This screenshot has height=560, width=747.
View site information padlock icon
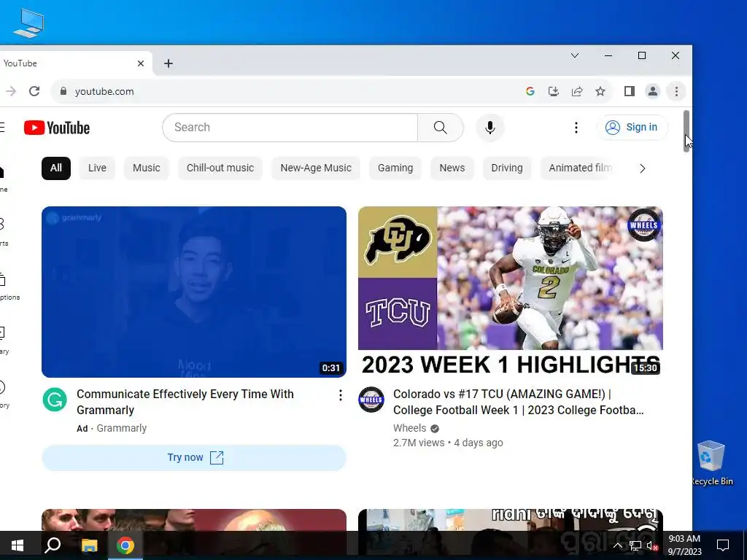pyautogui.click(x=63, y=91)
